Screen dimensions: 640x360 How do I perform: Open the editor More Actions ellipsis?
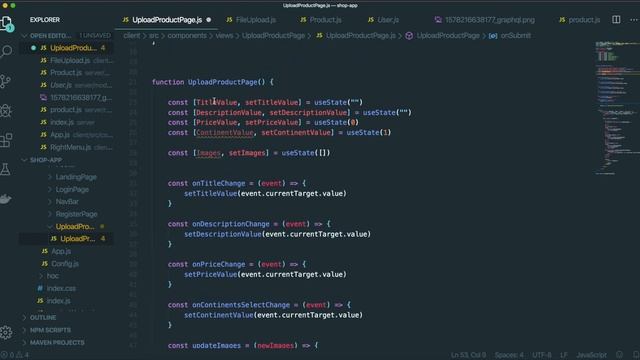coord(634,19)
